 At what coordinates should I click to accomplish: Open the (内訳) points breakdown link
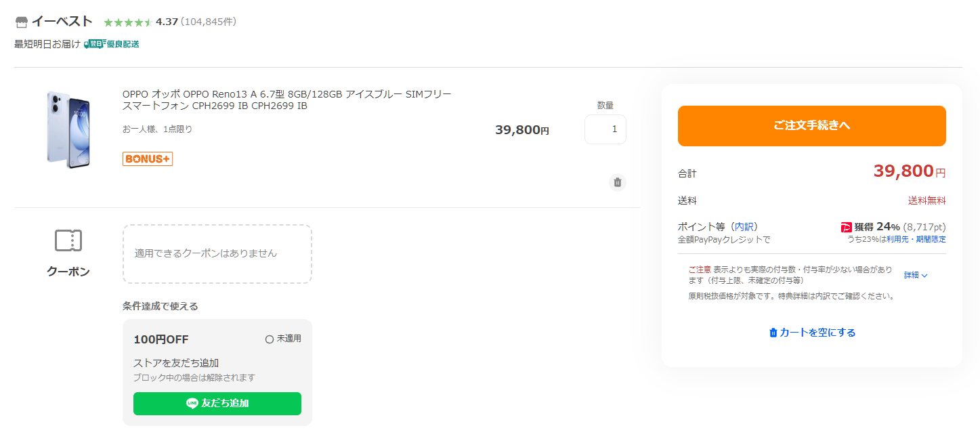744,227
